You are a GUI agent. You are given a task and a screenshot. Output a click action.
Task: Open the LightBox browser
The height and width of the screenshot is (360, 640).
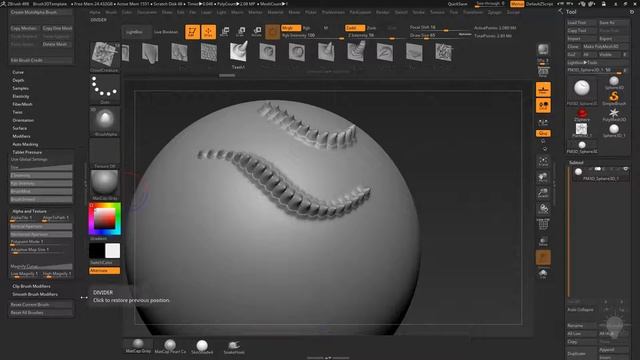pos(136,32)
